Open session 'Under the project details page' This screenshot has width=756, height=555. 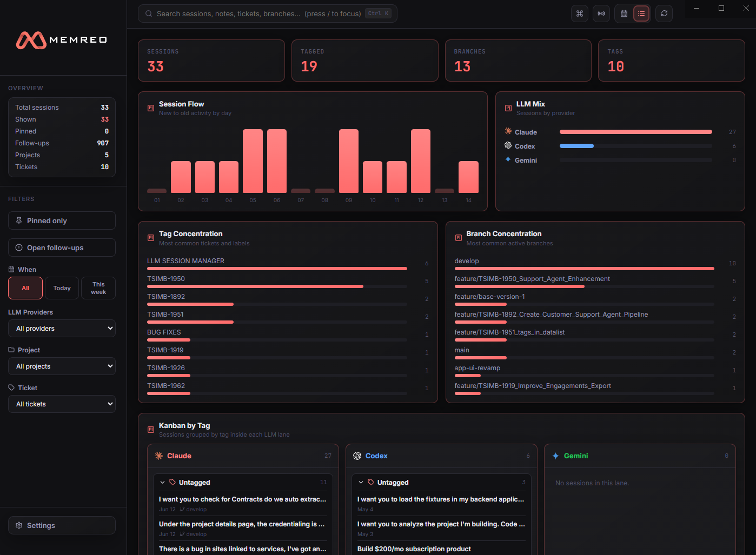click(x=243, y=529)
